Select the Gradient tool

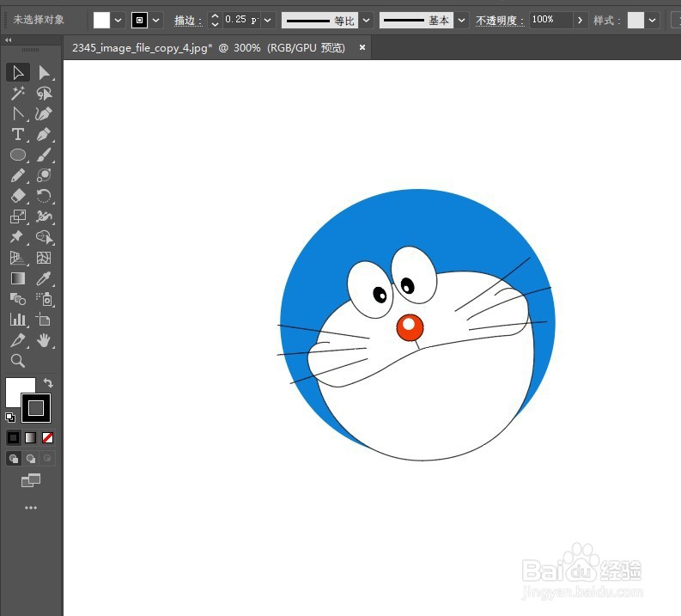[18, 278]
